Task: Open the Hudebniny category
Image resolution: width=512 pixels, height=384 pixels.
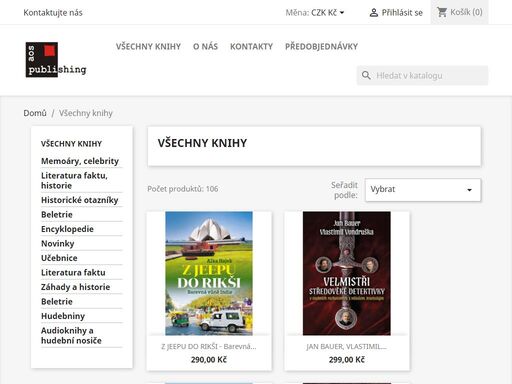Action: [x=63, y=316]
